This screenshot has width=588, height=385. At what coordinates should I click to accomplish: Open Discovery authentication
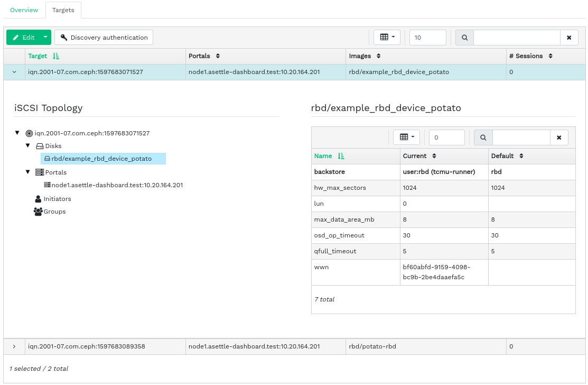click(104, 38)
